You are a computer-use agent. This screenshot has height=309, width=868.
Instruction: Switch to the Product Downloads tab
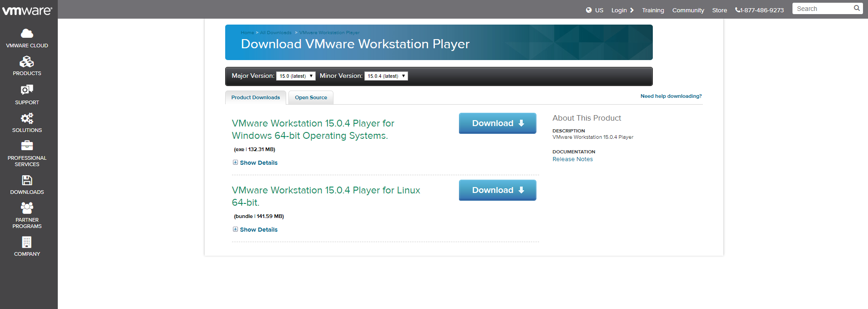256,97
